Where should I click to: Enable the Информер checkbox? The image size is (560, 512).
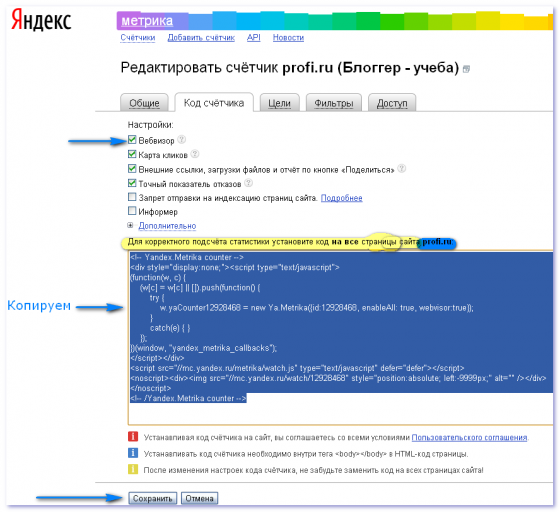(x=132, y=211)
